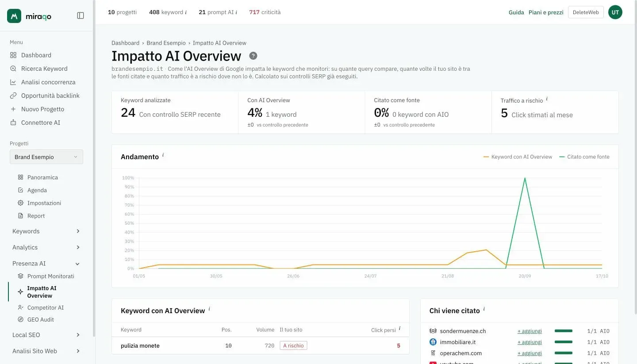Image resolution: width=637 pixels, height=364 pixels.
Task: Click info icon on Click persi column
Action: 399,328
